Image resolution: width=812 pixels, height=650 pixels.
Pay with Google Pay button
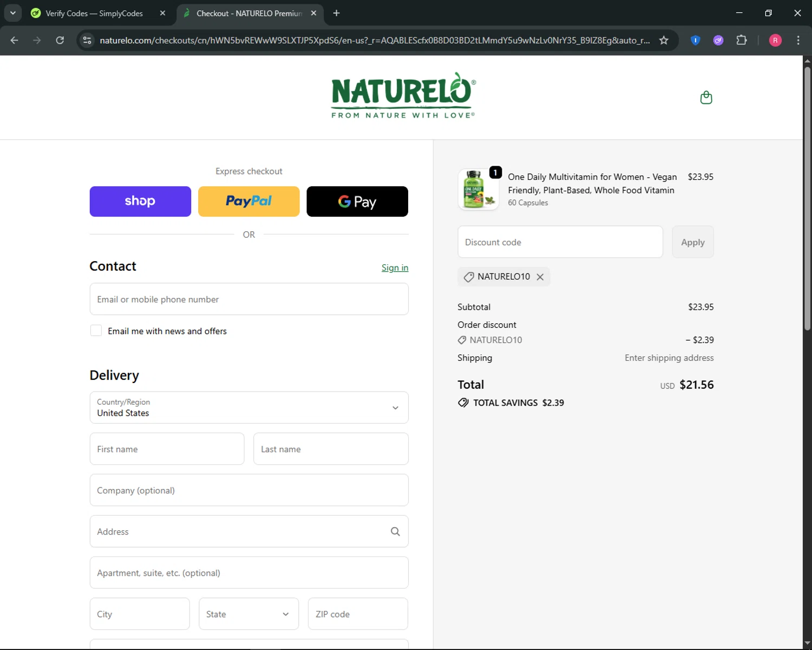click(x=357, y=201)
